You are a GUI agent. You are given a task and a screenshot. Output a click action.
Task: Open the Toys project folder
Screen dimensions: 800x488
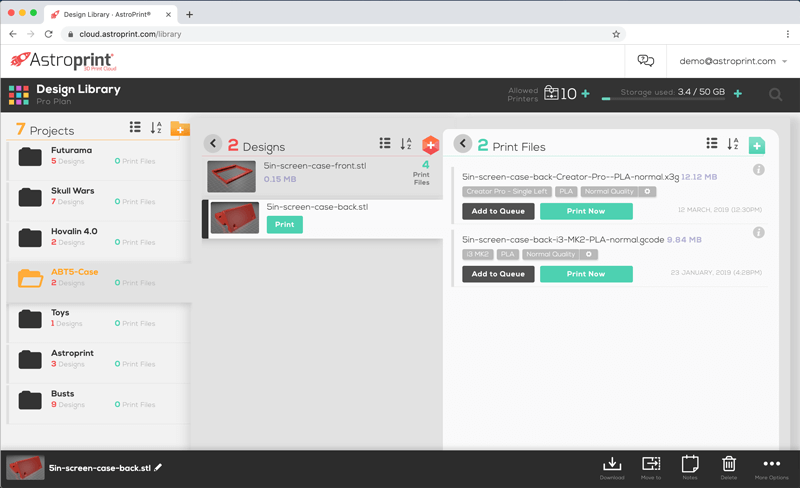[99, 323]
